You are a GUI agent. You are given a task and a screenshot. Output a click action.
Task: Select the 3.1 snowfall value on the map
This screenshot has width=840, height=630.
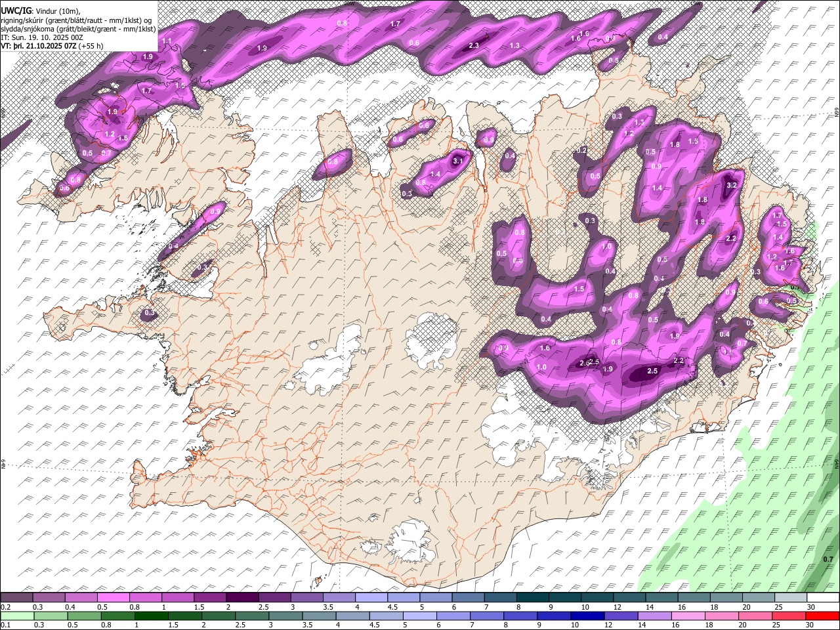(x=458, y=161)
